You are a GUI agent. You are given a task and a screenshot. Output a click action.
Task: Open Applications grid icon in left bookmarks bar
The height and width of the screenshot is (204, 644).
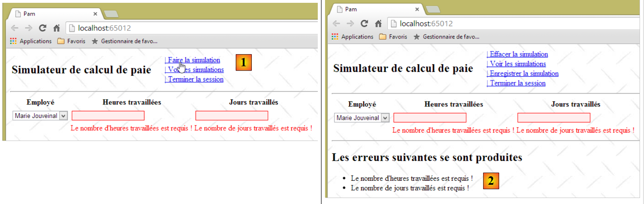(13, 41)
